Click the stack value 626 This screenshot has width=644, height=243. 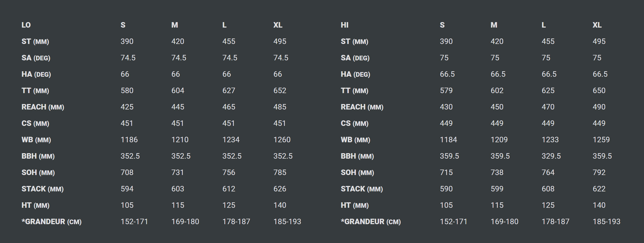[280, 189]
